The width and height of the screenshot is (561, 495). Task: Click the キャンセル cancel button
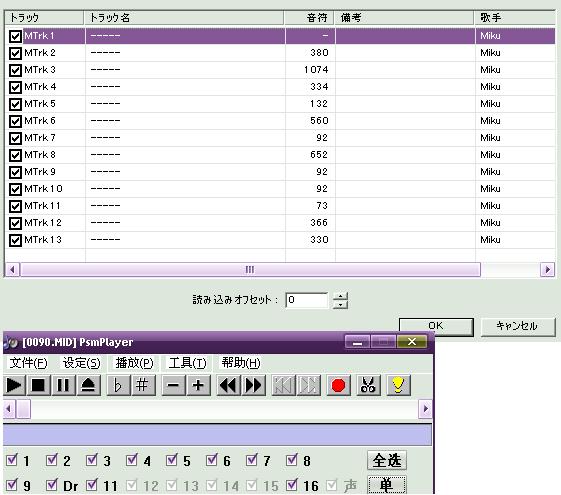pyautogui.click(x=517, y=326)
